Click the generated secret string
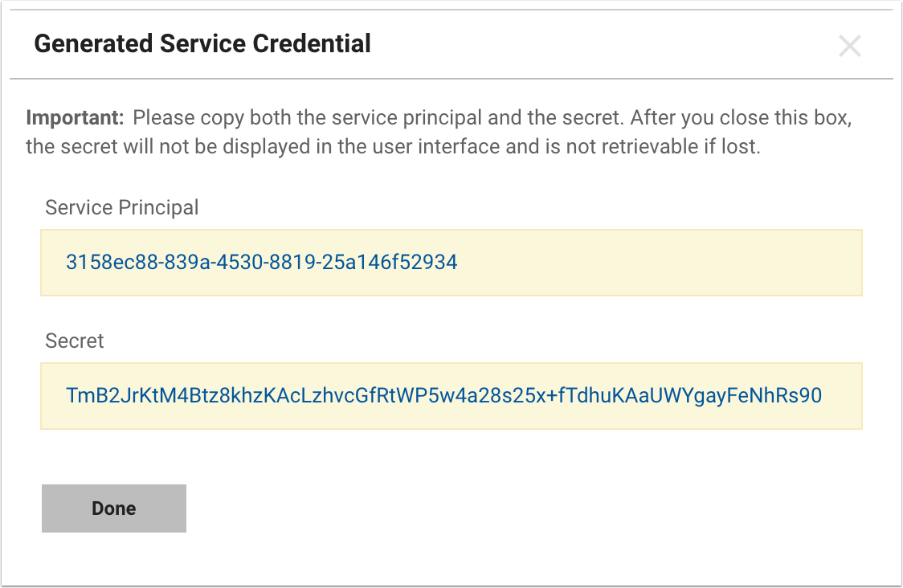This screenshot has height=588, width=903. point(444,395)
